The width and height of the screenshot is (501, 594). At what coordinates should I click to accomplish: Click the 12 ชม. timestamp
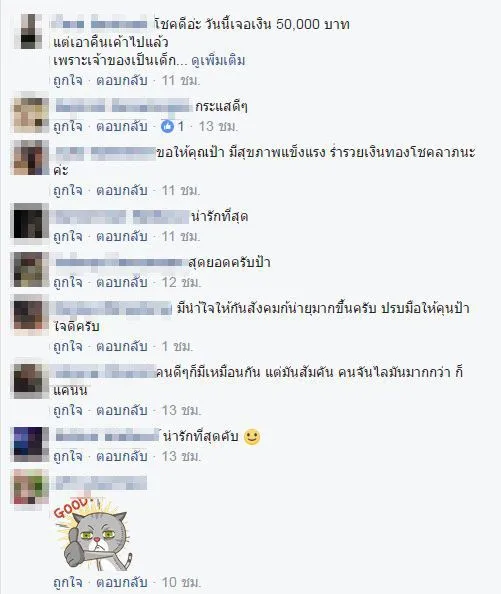pyautogui.click(x=181, y=283)
